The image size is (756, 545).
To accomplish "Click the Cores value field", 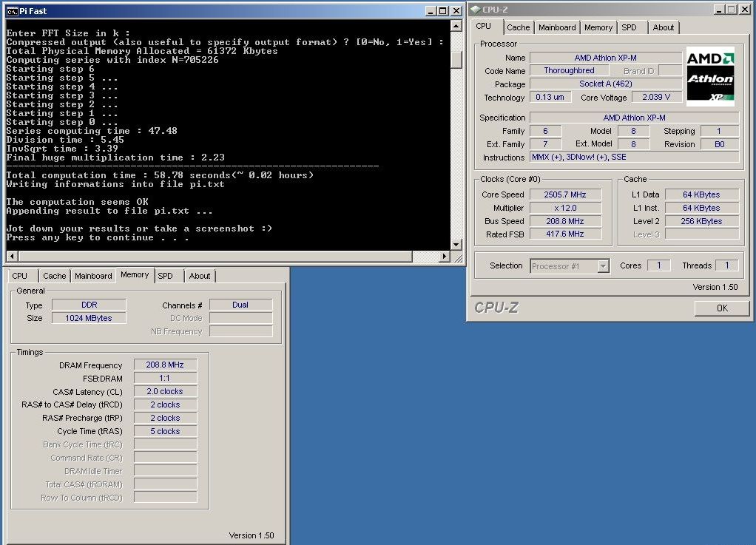I will 658,265.
